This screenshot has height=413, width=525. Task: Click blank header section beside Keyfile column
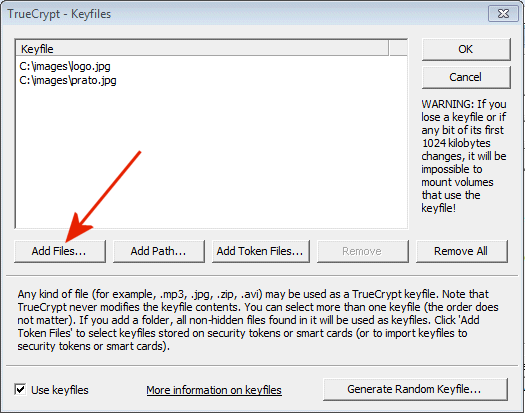tap(398, 48)
